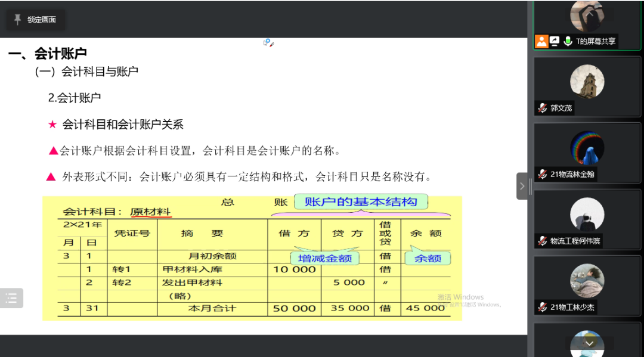This screenshot has width=644, height=357.
Task: Click the screen sharing icon beside T的屏幕共享
Action: (x=555, y=41)
